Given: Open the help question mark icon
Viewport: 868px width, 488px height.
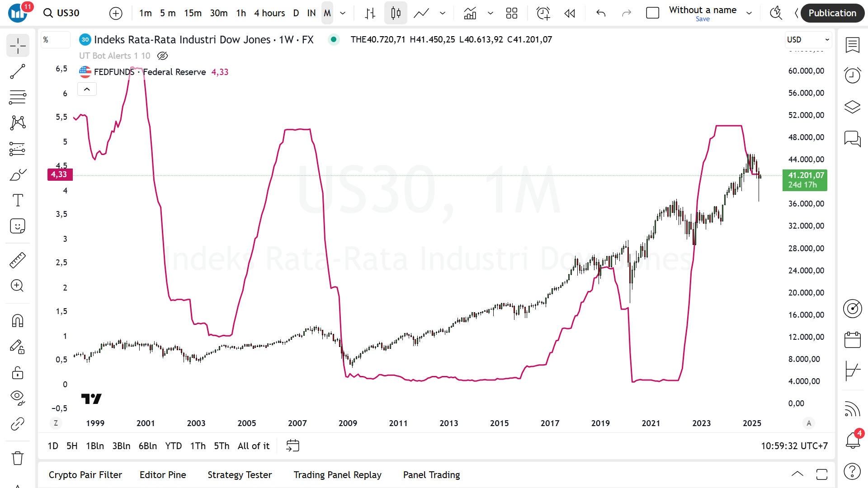Looking at the screenshot, I should 852,471.
